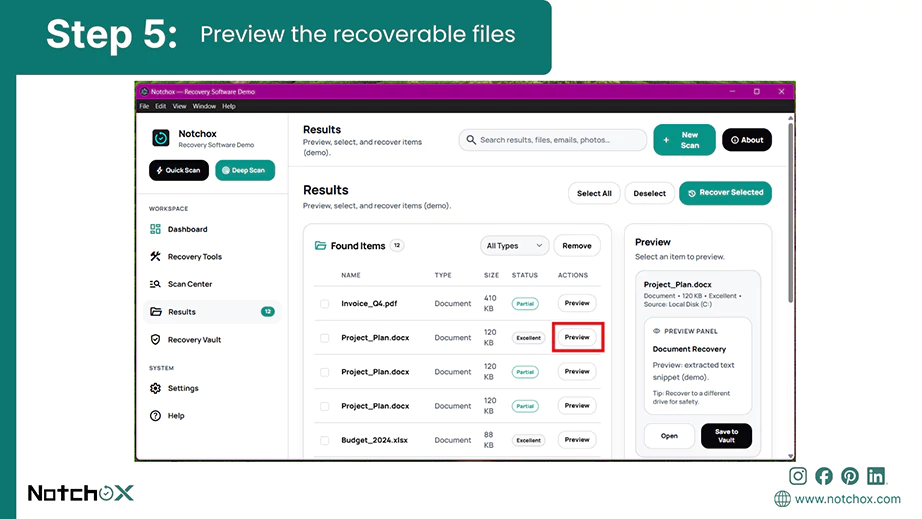The width and height of the screenshot is (922, 519).
Task: Click the search results input field
Action: point(553,140)
